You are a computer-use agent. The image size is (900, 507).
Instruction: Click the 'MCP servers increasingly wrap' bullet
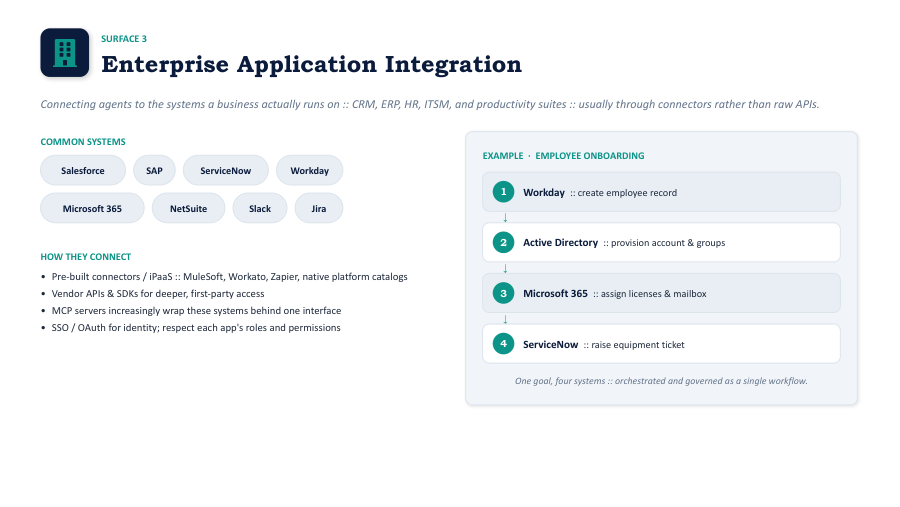point(196,311)
